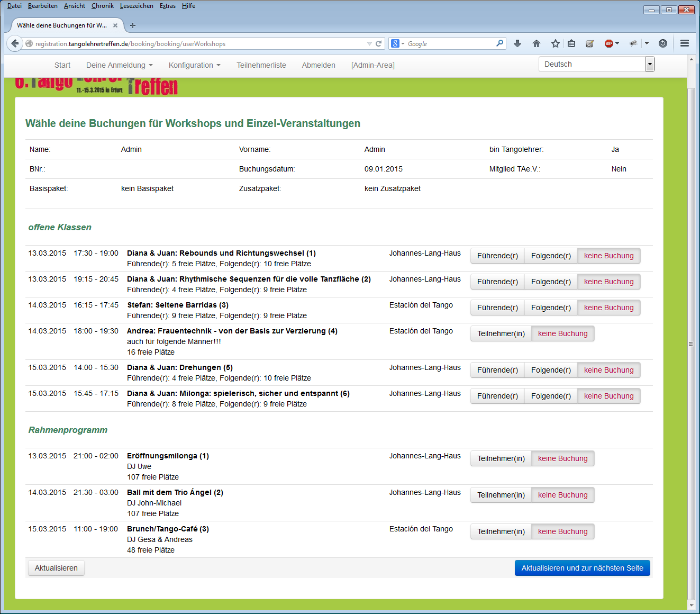Bookmark this page with the star icon

tap(555, 43)
